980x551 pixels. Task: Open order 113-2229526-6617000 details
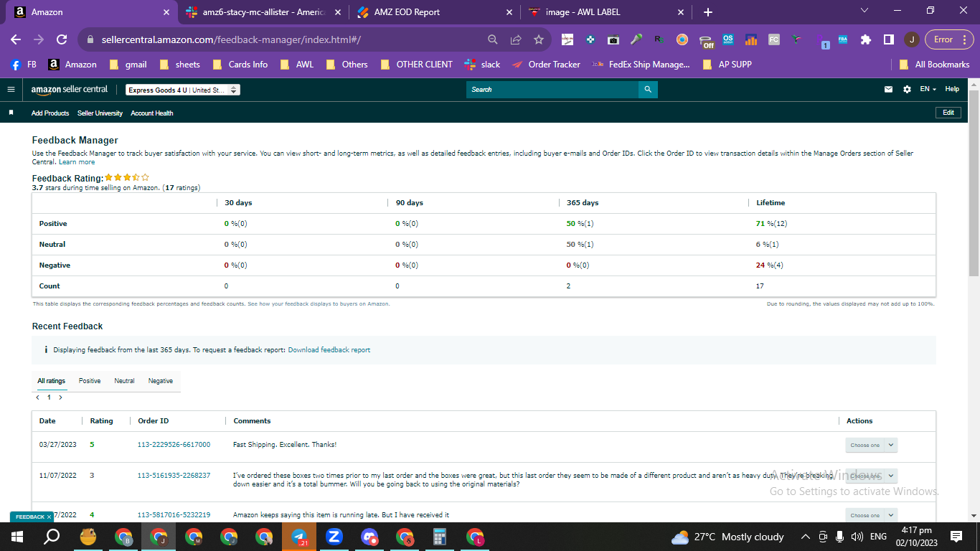tap(174, 445)
